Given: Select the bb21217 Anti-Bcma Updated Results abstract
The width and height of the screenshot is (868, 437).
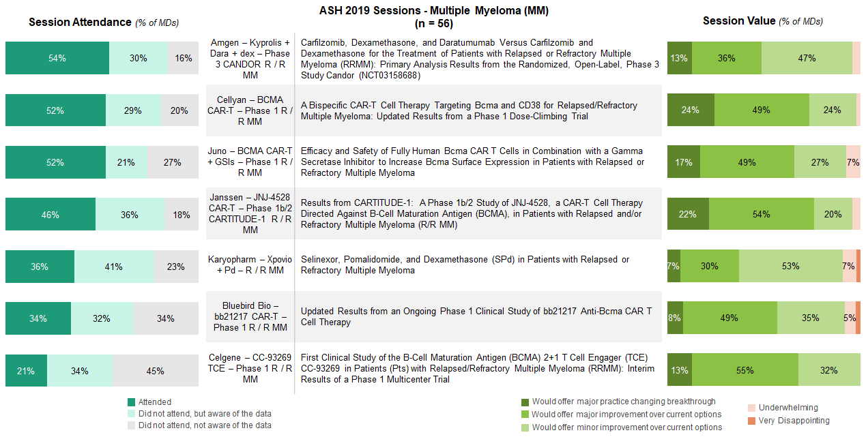Looking at the screenshot, I should 476,316.
